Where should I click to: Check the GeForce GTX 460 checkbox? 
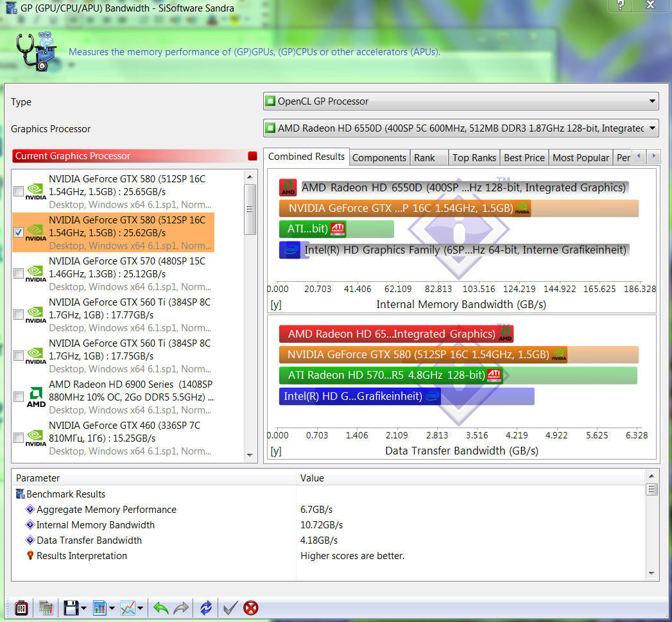(19, 438)
